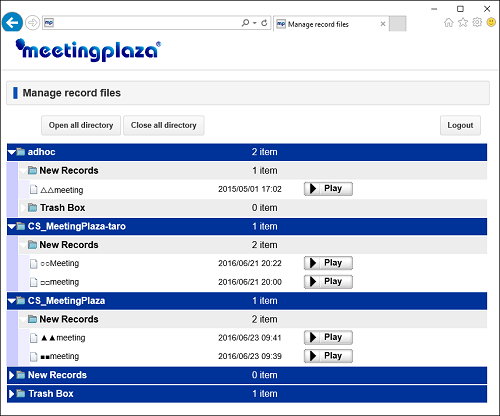Click file icon for ○○Meeting
Screen dimensions: 500x416
[x=33, y=264]
